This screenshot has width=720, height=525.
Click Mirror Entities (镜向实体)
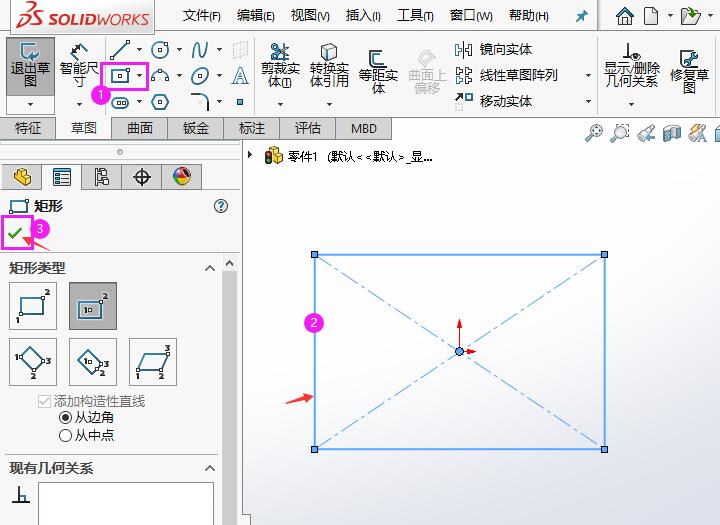tap(493, 49)
